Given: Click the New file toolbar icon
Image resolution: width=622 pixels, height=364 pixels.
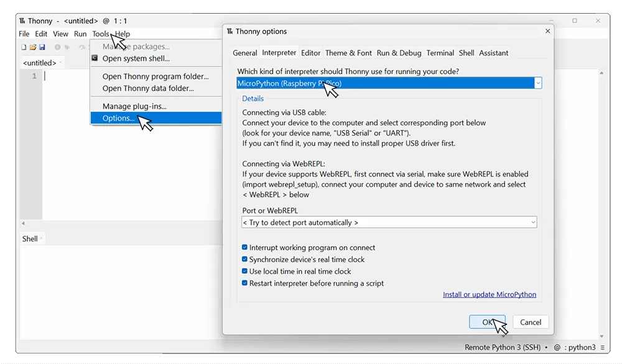Looking at the screenshot, I should coord(24,47).
